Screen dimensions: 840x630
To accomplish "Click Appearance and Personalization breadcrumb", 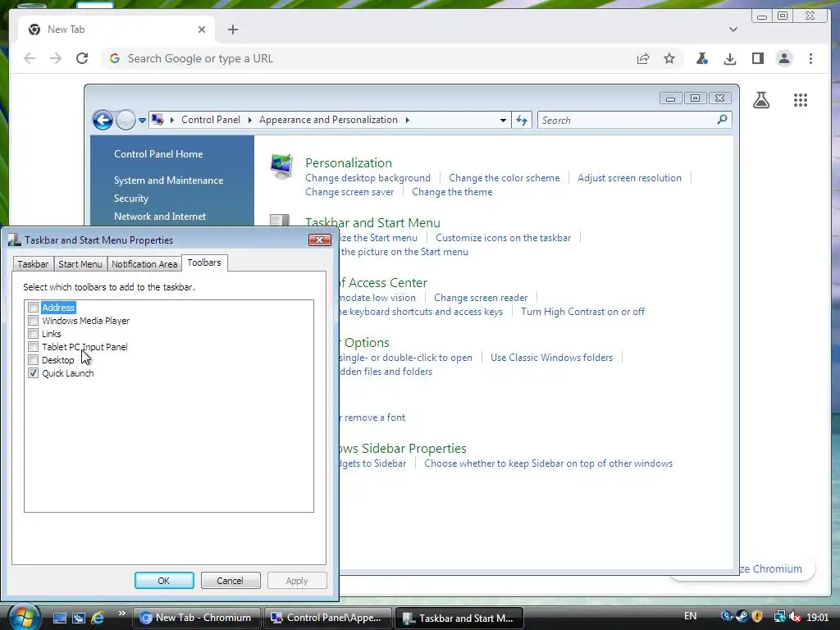I will (x=328, y=120).
